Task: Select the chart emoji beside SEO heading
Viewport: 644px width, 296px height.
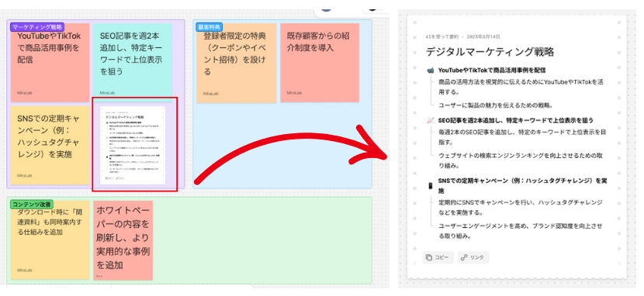Action: point(431,121)
